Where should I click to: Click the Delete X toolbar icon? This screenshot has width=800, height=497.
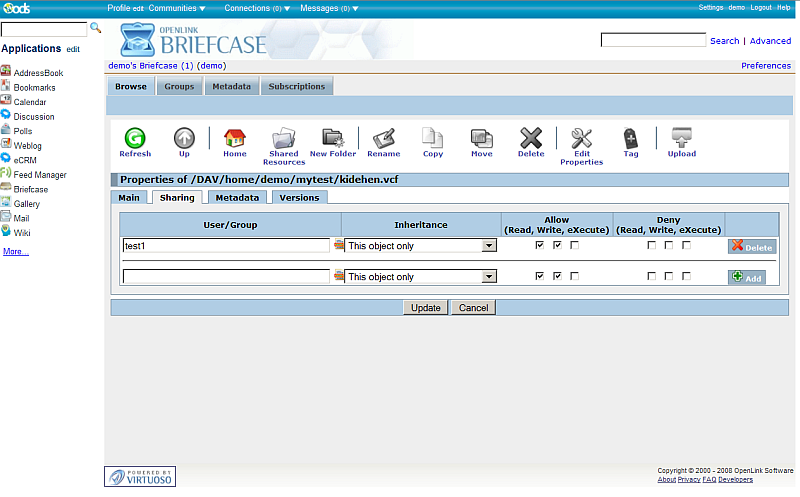click(x=531, y=139)
